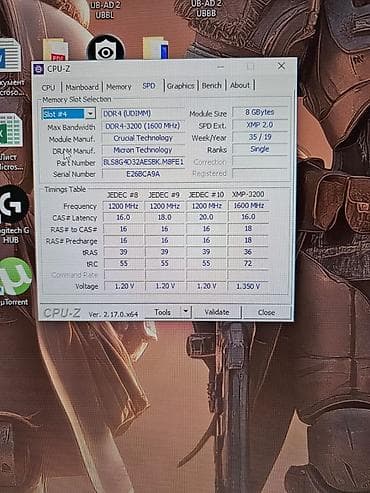The image size is (370, 493).
Task: Switch to the Mainboard tab
Action: (x=82, y=87)
